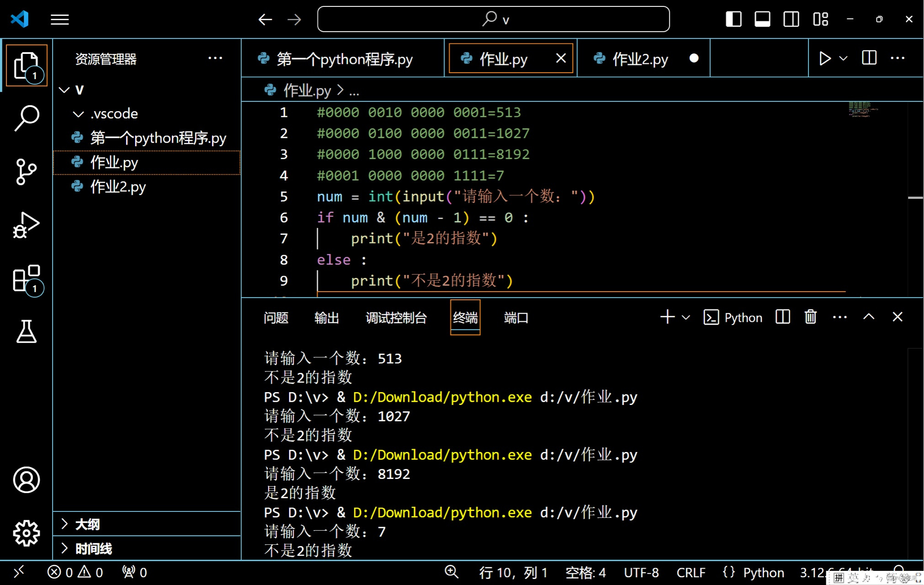Change line endings via CRLF

point(691,572)
